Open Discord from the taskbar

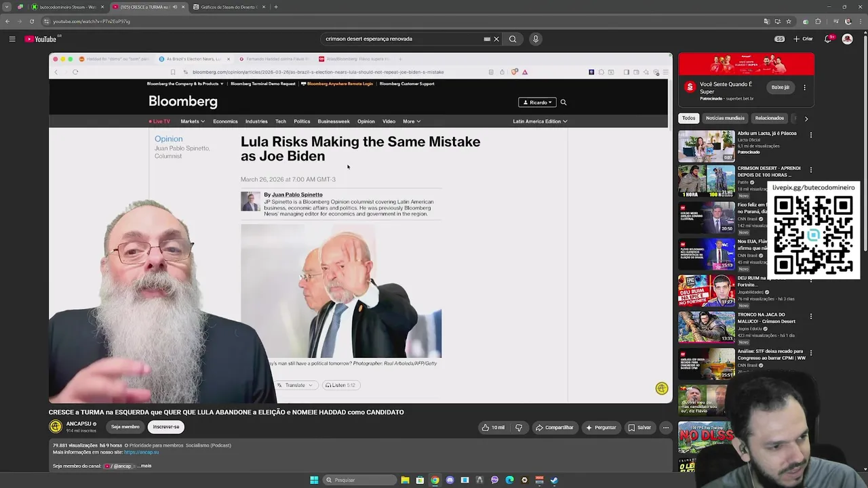tap(450, 480)
